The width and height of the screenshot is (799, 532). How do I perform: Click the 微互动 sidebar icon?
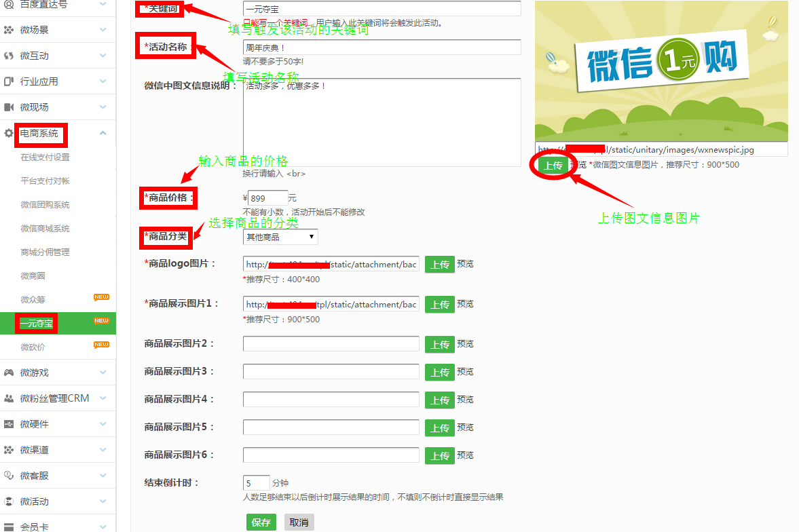click(9, 56)
